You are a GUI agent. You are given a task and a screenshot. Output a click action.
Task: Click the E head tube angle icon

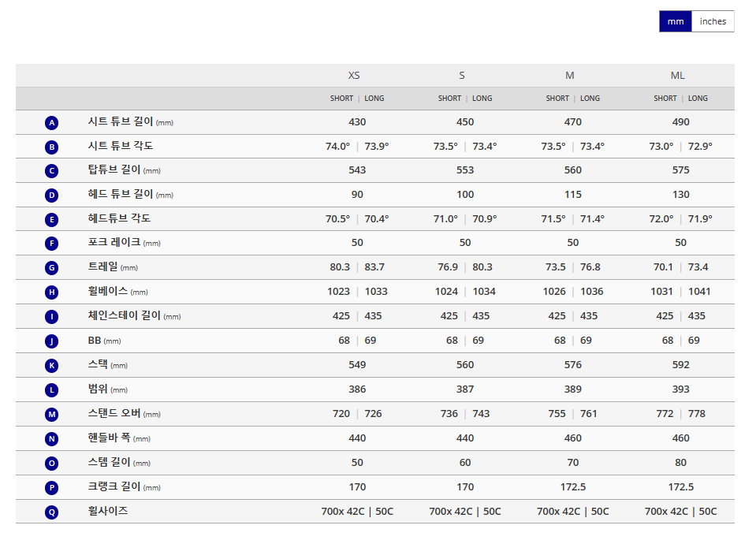(x=51, y=220)
